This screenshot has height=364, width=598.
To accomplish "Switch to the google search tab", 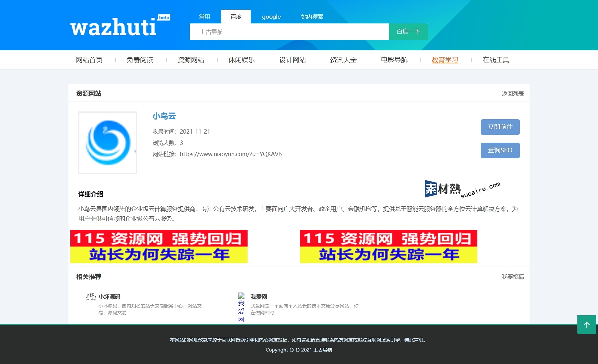I will [x=271, y=17].
